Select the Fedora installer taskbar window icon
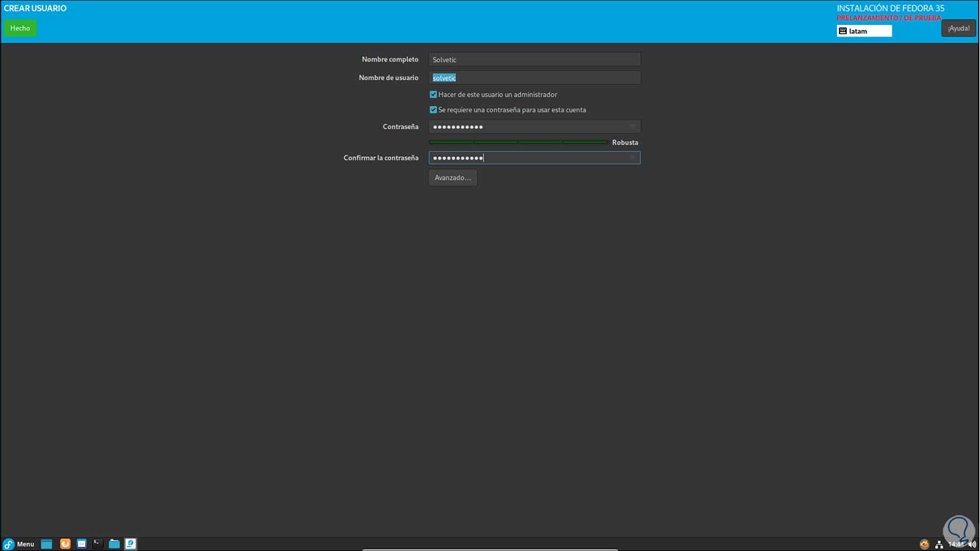This screenshot has width=980, height=551. click(131, 544)
